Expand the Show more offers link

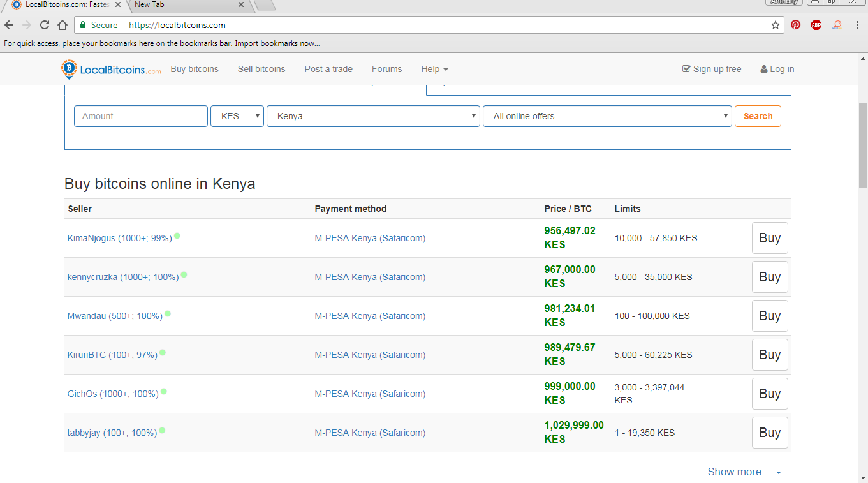coord(744,472)
